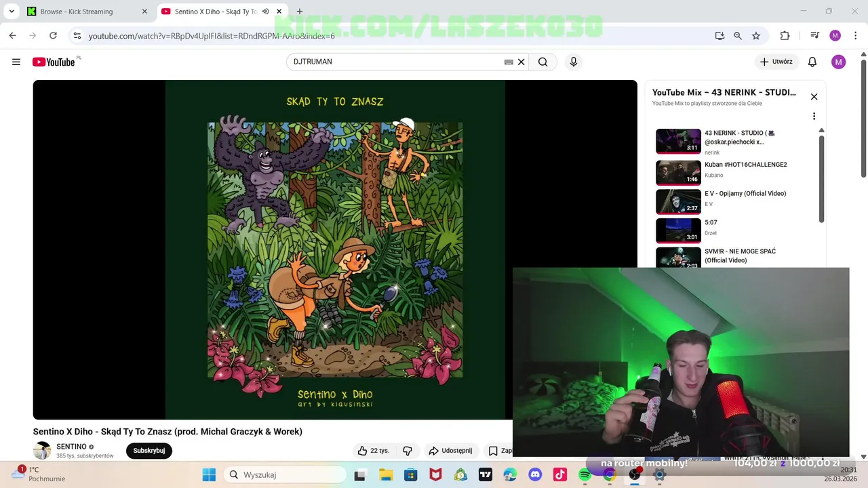This screenshot has width=868, height=488.
Task: Open the playlist three-dot options menu
Action: coord(814,117)
